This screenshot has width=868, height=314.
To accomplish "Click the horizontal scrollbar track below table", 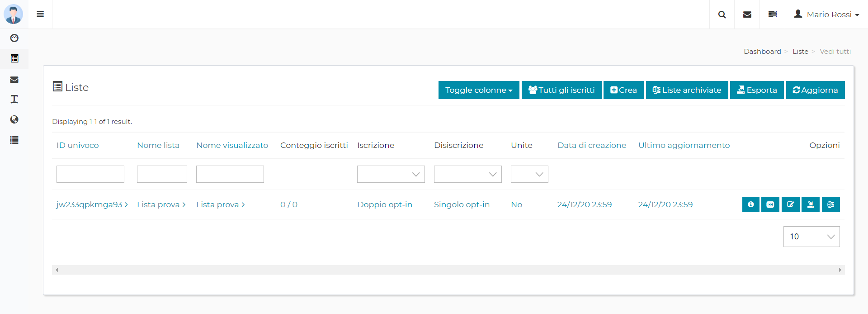I will pos(448,270).
